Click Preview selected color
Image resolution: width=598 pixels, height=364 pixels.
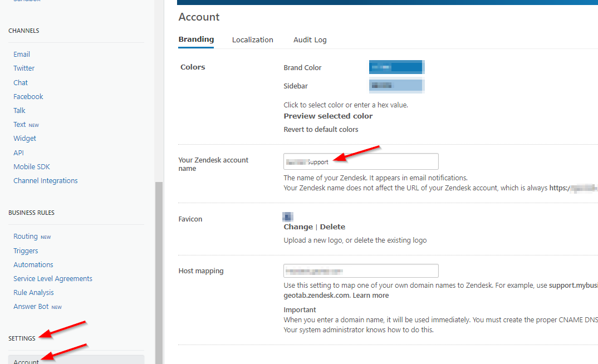pyautogui.click(x=328, y=116)
